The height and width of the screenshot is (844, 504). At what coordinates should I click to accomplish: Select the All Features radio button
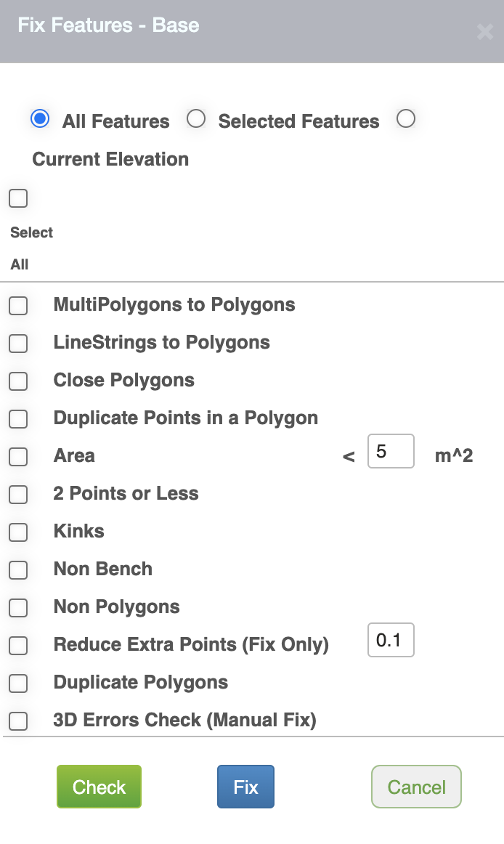click(40, 119)
